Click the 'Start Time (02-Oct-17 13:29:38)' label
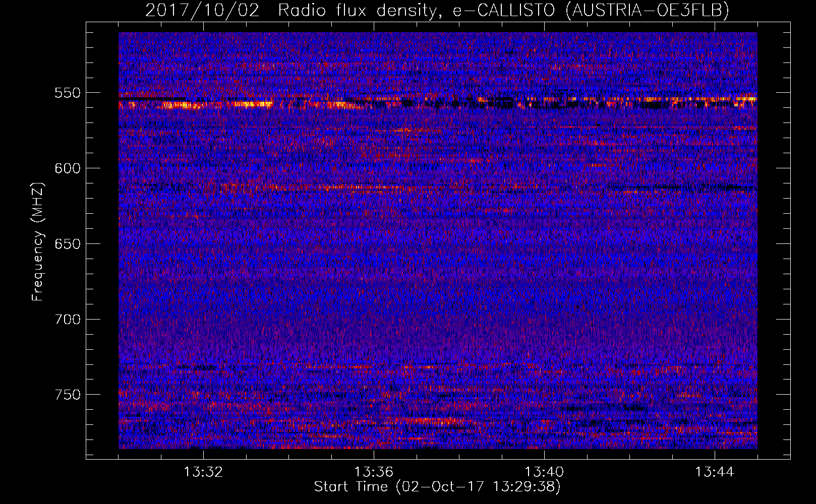 coord(437,487)
